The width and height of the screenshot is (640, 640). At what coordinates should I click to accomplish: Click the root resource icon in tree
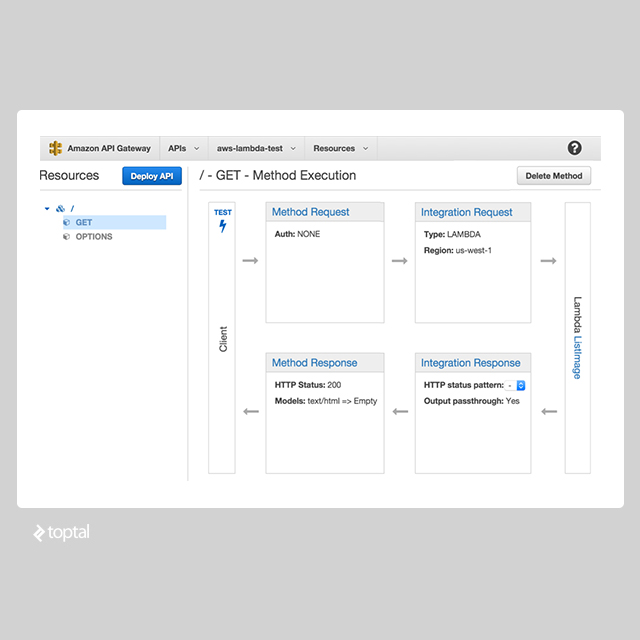click(60, 208)
